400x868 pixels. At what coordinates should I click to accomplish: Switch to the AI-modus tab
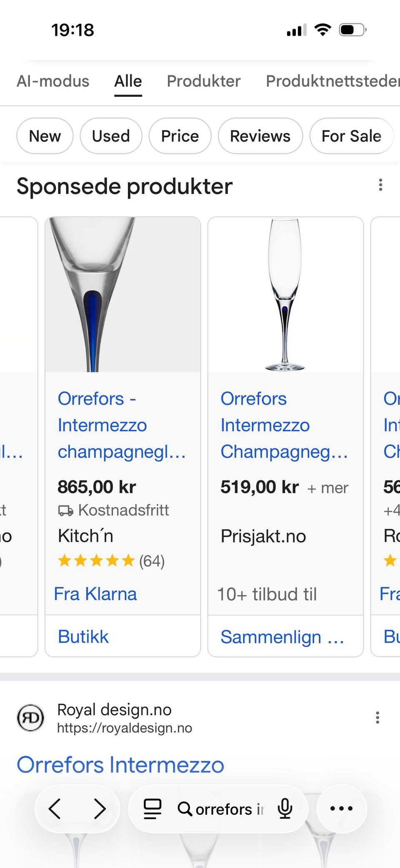tap(53, 81)
